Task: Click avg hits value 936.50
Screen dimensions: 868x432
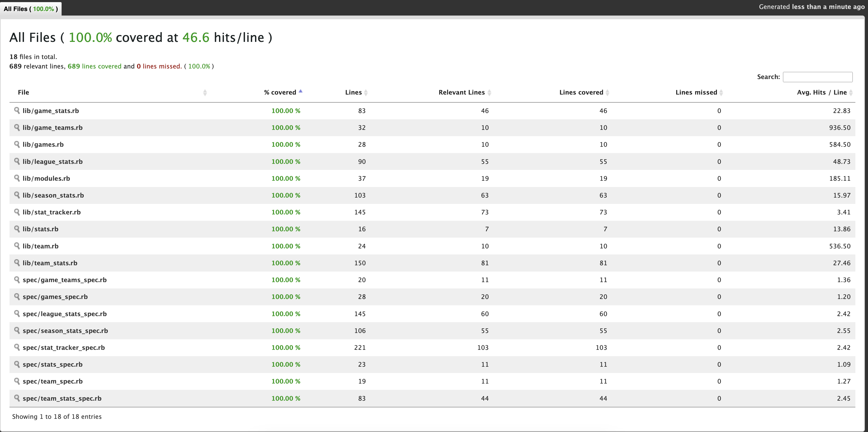Action: tap(840, 127)
